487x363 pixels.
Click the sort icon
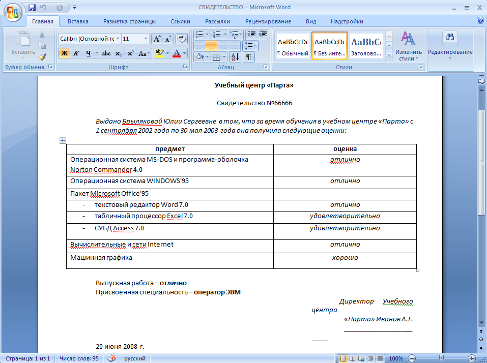[235, 57]
